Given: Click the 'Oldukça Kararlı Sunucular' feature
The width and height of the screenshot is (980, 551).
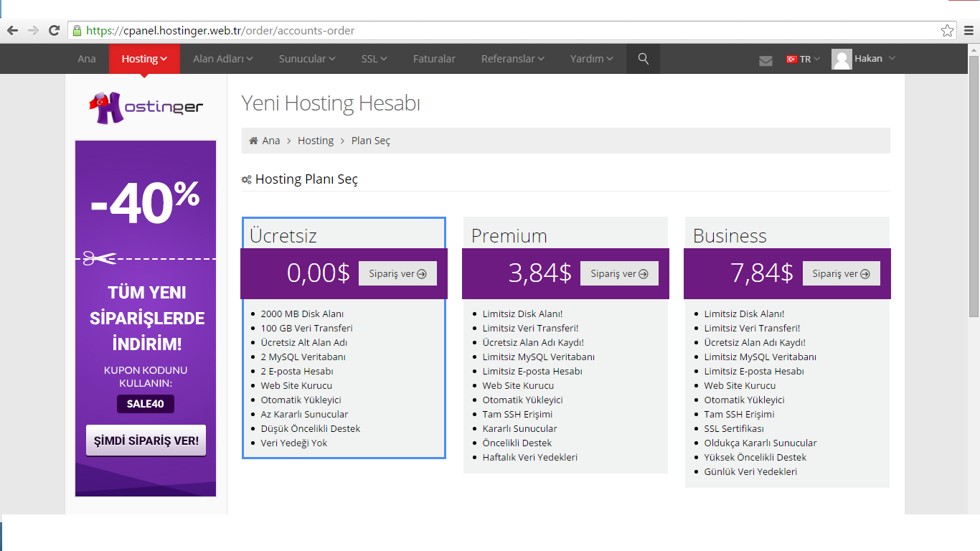Looking at the screenshot, I should [760, 443].
